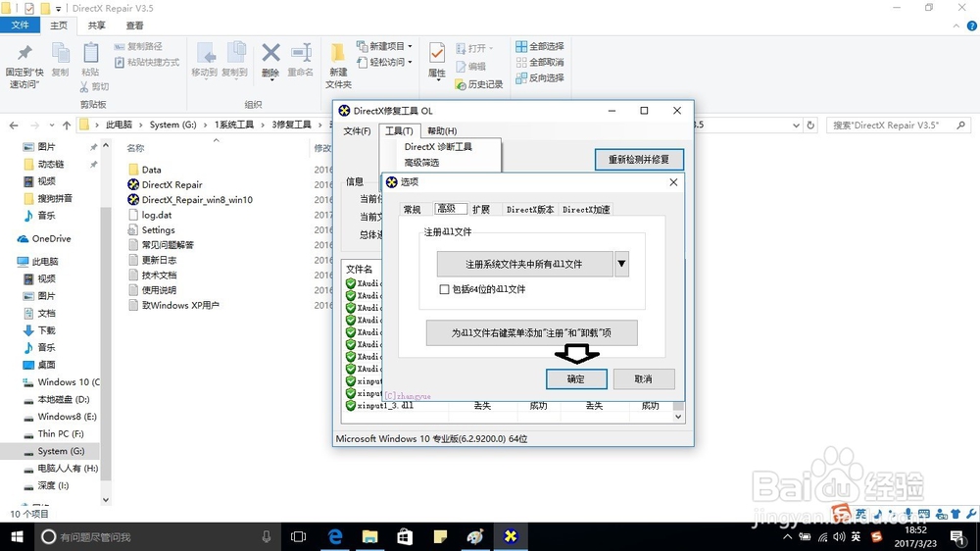980x551 pixels.
Task: Click Invert selection (反向选择) icon
Action: click(521, 78)
